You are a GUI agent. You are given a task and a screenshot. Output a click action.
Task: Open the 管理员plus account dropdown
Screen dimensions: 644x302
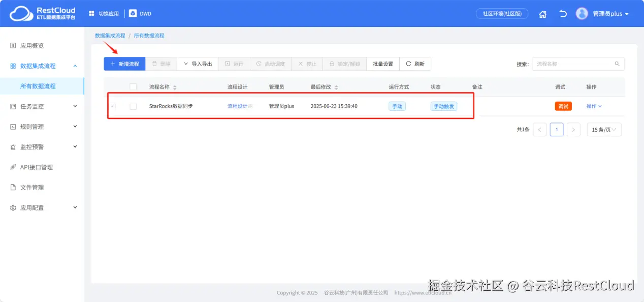pyautogui.click(x=611, y=14)
